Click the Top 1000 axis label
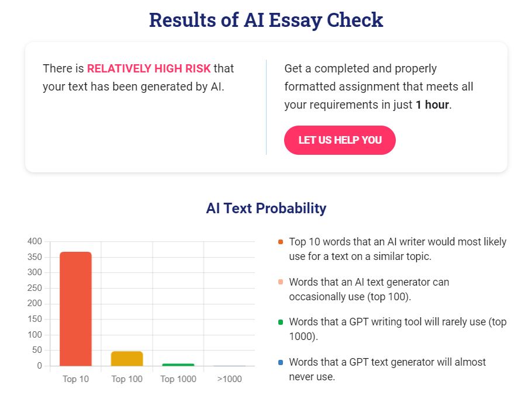This screenshot has width=532, height=406. pyautogui.click(x=178, y=379)
